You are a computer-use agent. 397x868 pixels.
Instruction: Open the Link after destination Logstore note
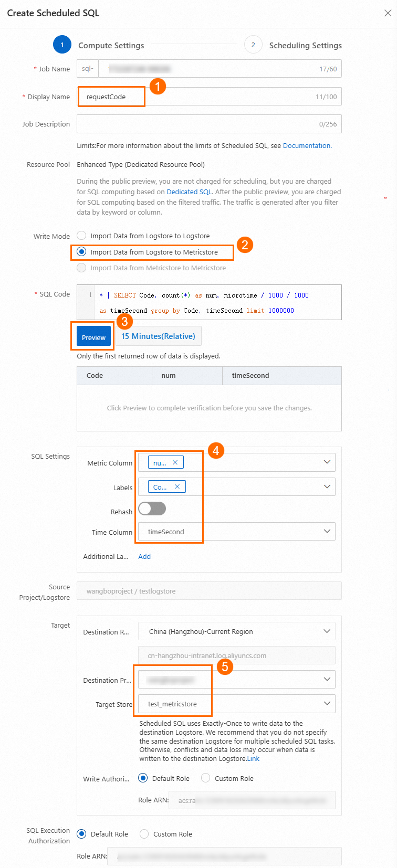coord(253,759)
